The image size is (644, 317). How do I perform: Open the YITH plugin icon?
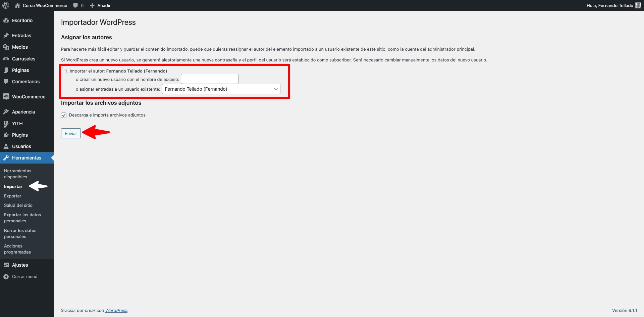click(6, 124)
